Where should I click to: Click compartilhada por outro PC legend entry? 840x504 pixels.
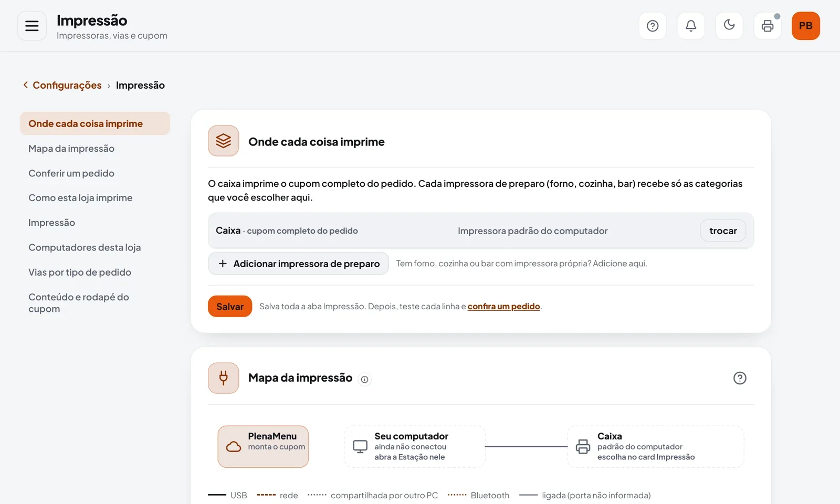point(373,495)
